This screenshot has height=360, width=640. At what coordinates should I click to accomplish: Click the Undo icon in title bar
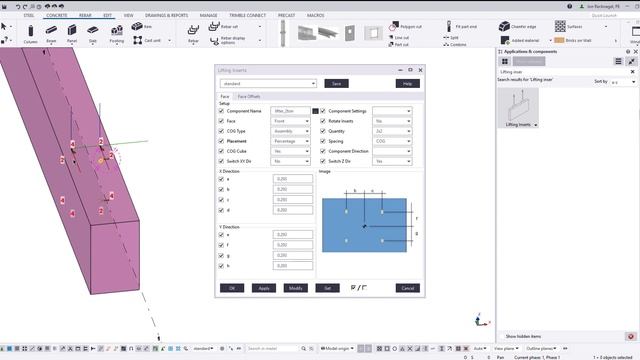click(x=18, y=6)
